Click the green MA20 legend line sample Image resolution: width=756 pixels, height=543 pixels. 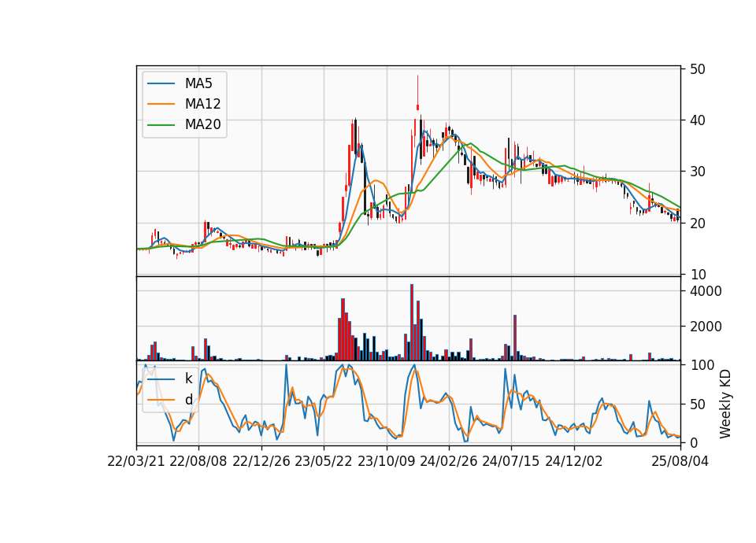click(x=161, y=125)
